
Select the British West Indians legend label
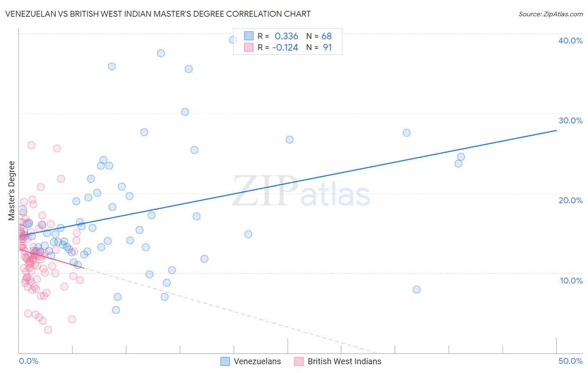(x=345, y=361)
